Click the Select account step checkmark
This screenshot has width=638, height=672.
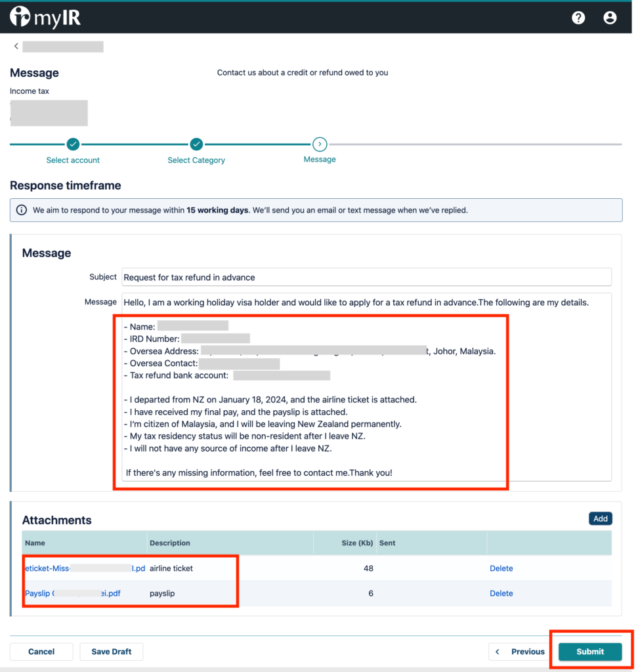73,144
